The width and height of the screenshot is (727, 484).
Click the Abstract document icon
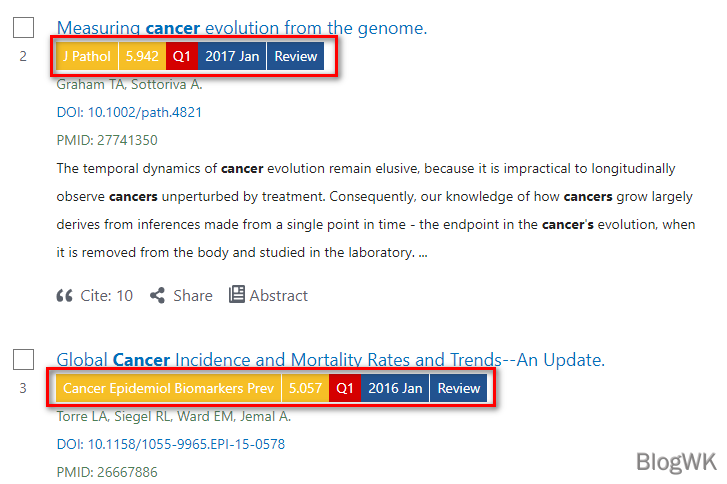pyautogui.click(x=237, y=294)
